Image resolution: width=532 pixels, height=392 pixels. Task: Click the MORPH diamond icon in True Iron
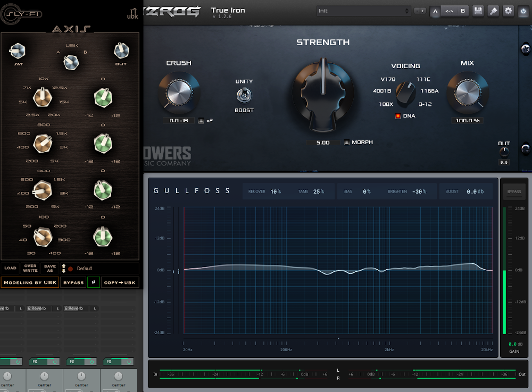(347, 142)
